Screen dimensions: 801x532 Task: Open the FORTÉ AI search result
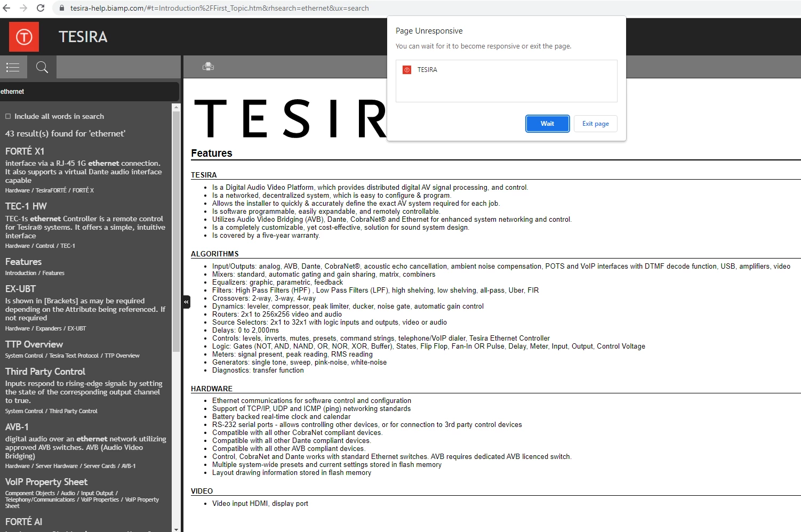point(23,522)
